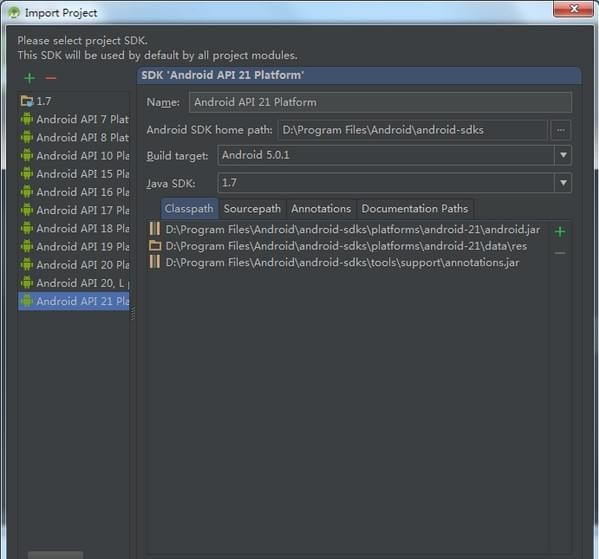Click the JDK folder icon next to 1.7
599x559 pixels.
27,101
